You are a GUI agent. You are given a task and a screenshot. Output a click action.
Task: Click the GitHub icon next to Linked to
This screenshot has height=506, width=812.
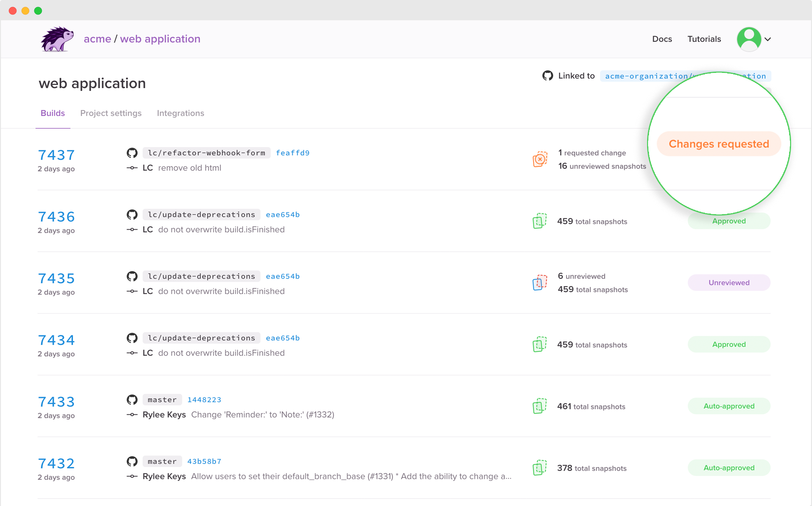pos(547,76)
